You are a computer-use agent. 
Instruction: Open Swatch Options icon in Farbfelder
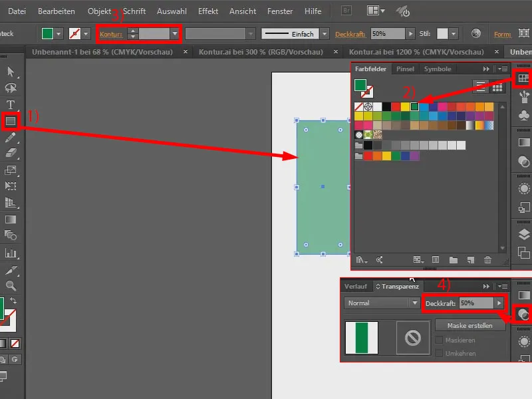436,260
